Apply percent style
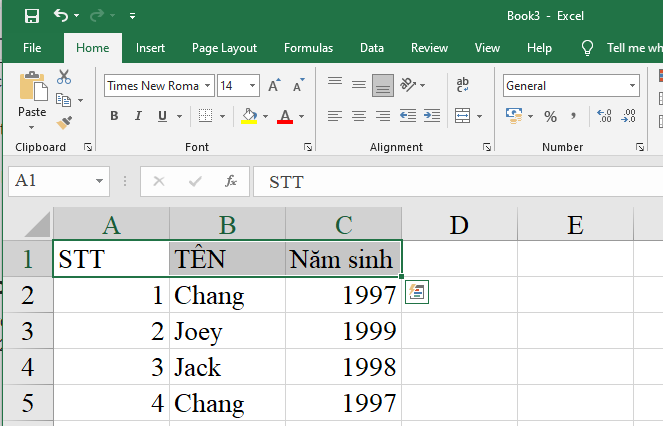The height and width of the screenshot is (426, 663). (x=550, y=116)
